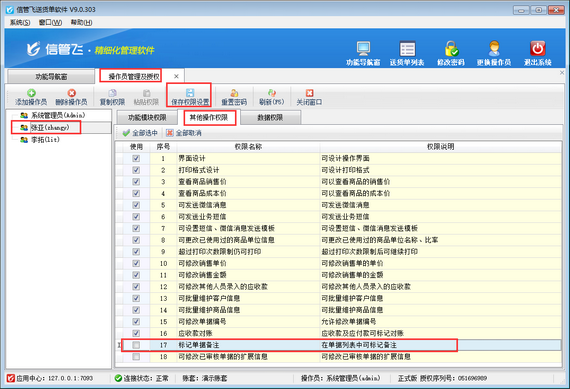Click the 保存权限设置 save icon

click(190, 93)
